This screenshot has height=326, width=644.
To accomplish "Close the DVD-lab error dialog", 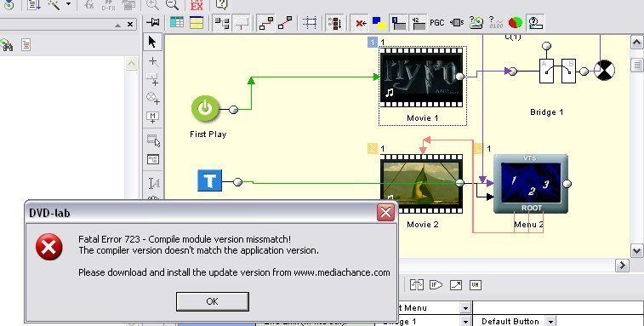I will pyautogui.click(x=385, y=212).
